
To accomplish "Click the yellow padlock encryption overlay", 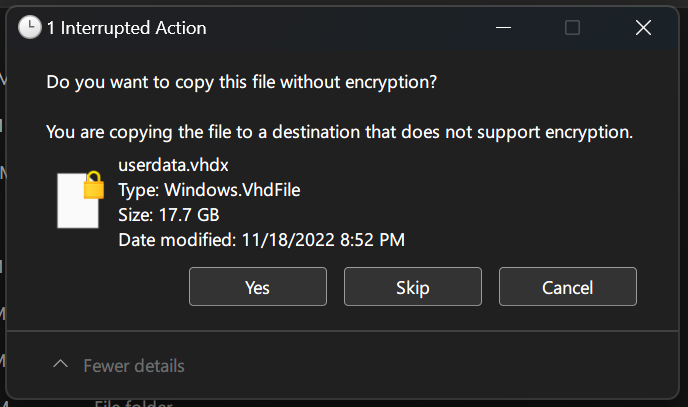I will click(x=94, y=185).
